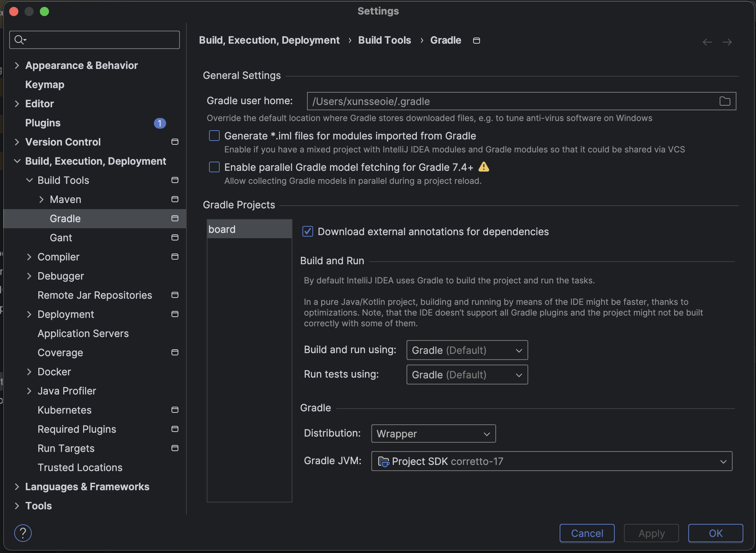Select Keymap in the settings tree
Viewport: 756px width, 553px height.
45,85
